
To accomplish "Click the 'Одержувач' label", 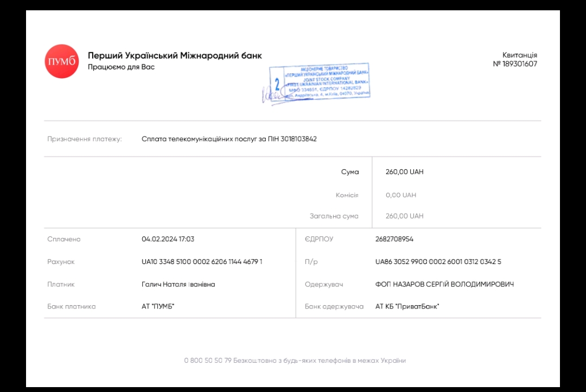I will tap(323, 285).
